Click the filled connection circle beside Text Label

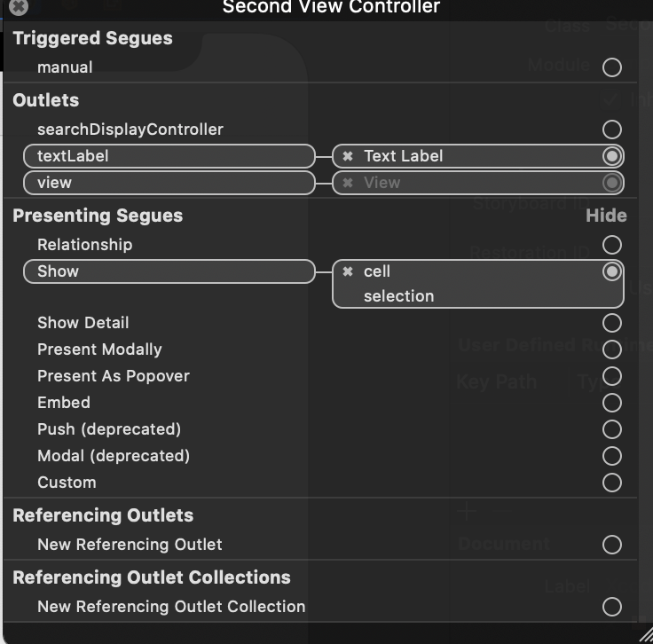click(x=612, y=156)
